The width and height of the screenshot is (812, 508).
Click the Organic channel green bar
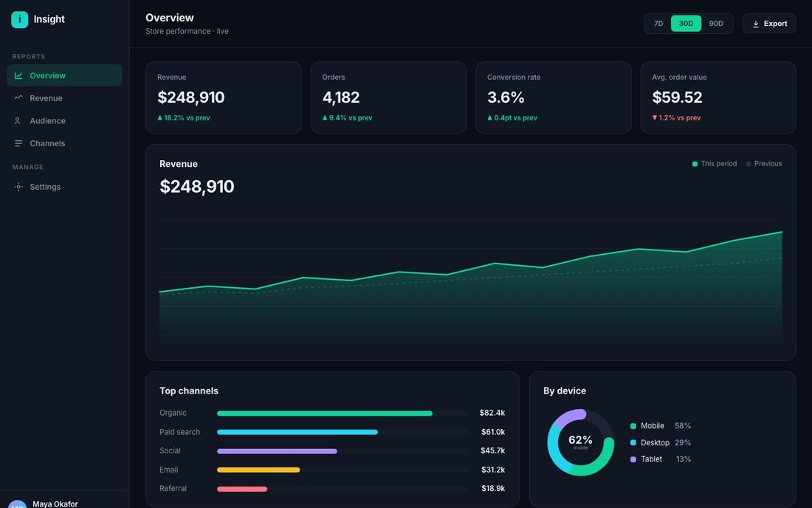pyautogui.click(x=325, y=413)
